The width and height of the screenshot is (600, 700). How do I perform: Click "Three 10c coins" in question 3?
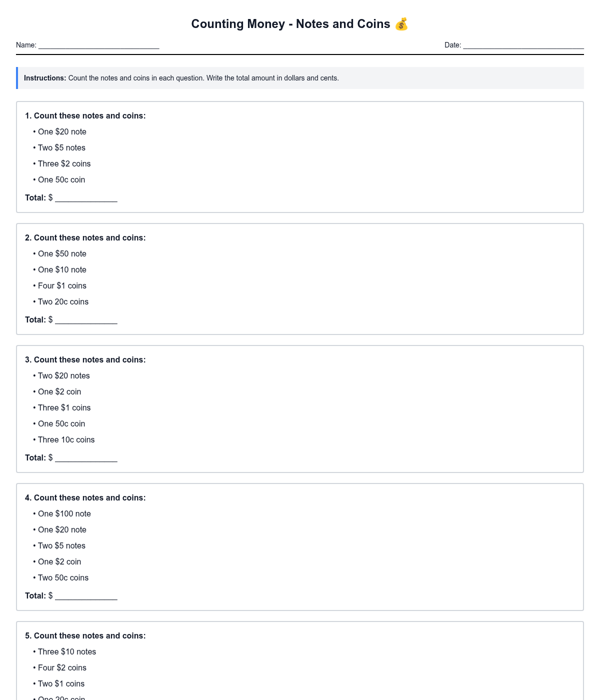[x=66, y=440]
